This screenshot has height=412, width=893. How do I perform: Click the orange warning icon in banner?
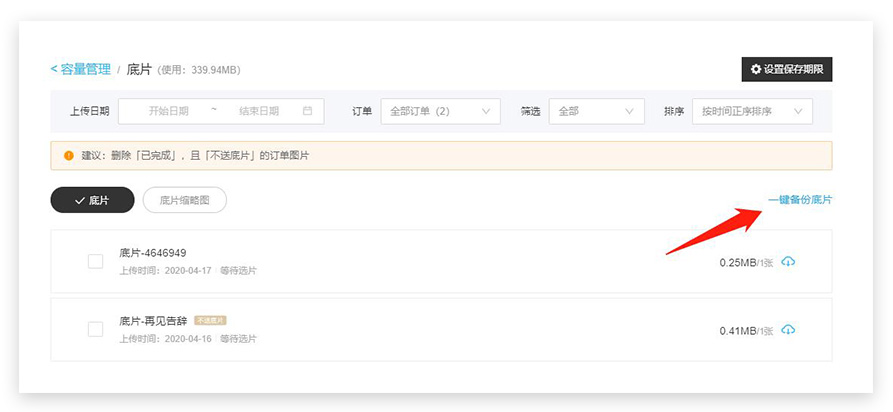pos(68,156)
